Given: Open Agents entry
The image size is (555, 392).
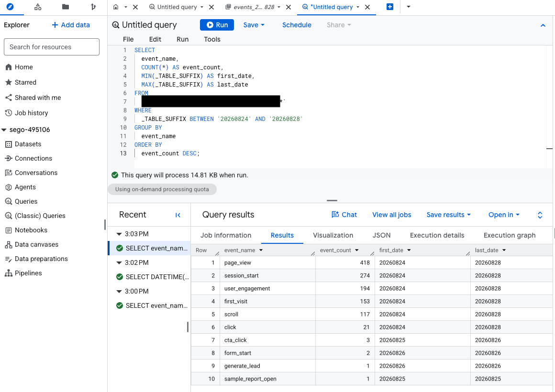Looking at the screenshot, I should 20,187.
